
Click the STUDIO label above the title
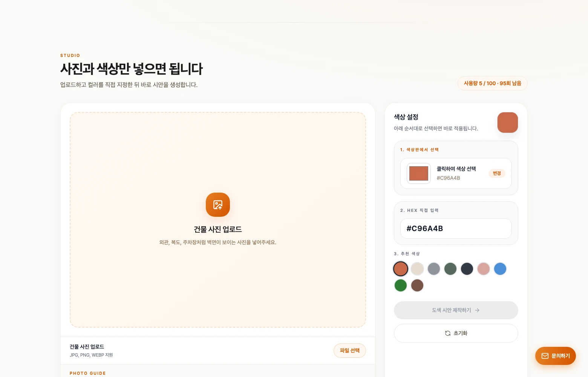coord(70,55)
